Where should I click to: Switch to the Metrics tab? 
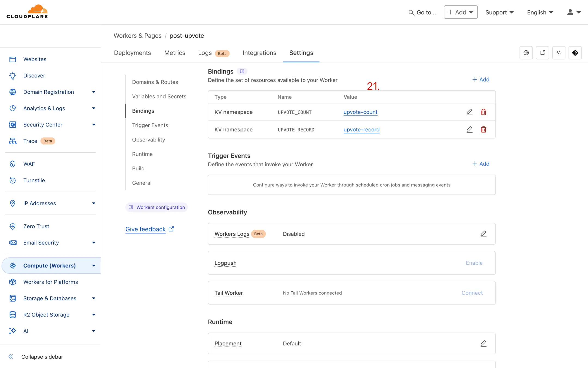pyautogui.click(x=174, y=53)
